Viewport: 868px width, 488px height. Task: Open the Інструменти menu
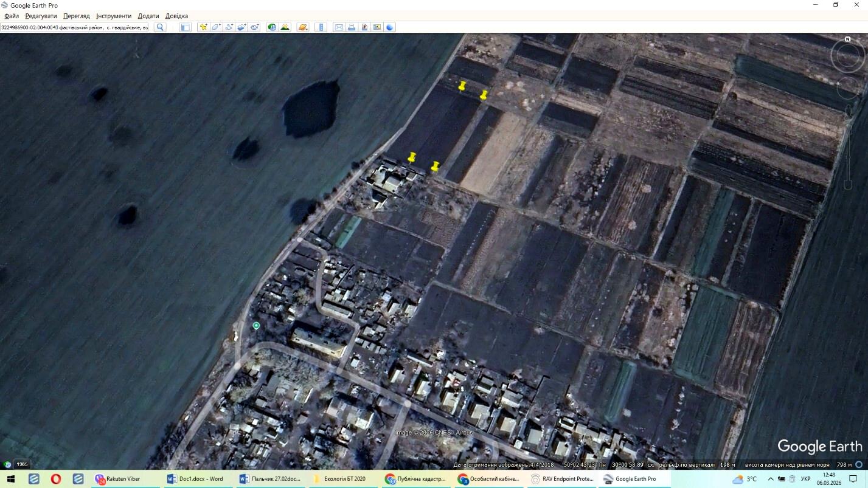[x=114, y=16]
